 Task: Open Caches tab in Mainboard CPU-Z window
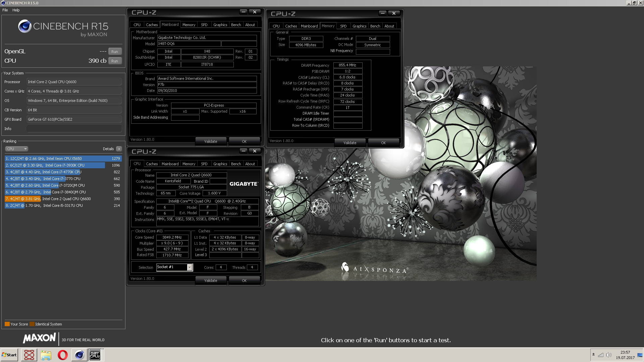(x=152, y=25)
